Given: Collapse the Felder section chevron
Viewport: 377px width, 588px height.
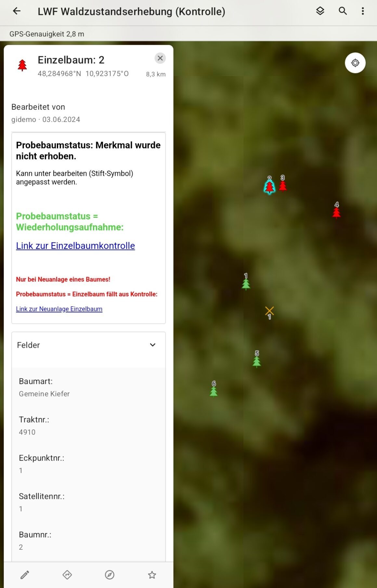Looking at the screenshot, I should [152, 345].
